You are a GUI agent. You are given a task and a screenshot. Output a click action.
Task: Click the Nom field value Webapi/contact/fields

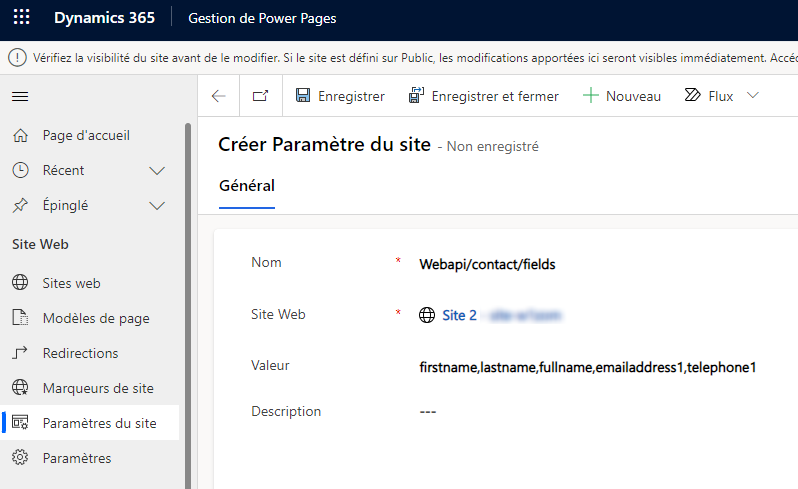[487, 264]
